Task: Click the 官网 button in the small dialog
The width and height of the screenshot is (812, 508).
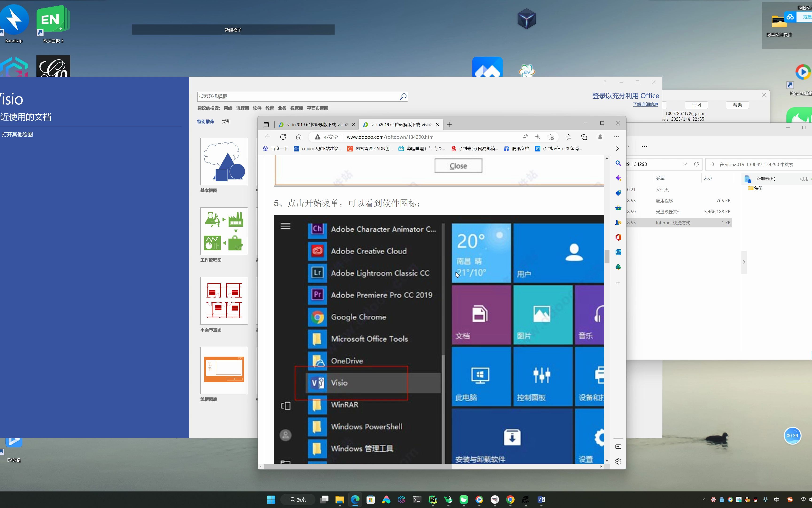Action: click(x=696, y=105)
